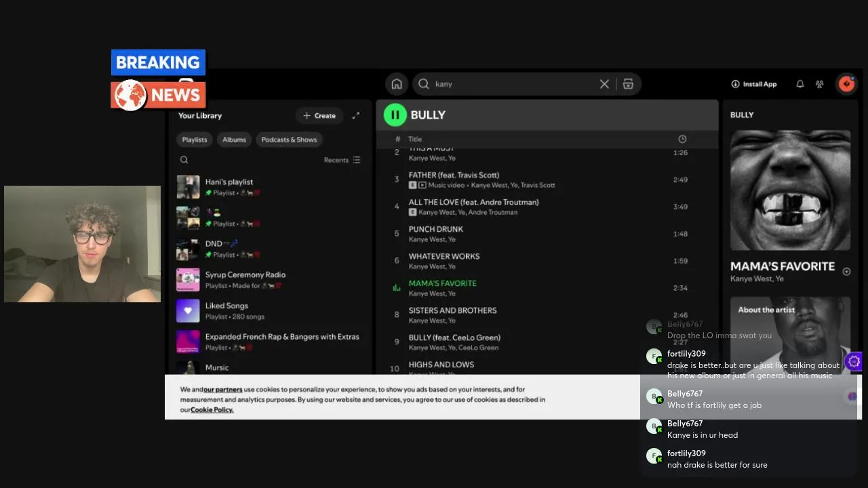Screen dimensions: 868x488
Task: Search within Your Library icon
Action: click(x=184, y=160)
